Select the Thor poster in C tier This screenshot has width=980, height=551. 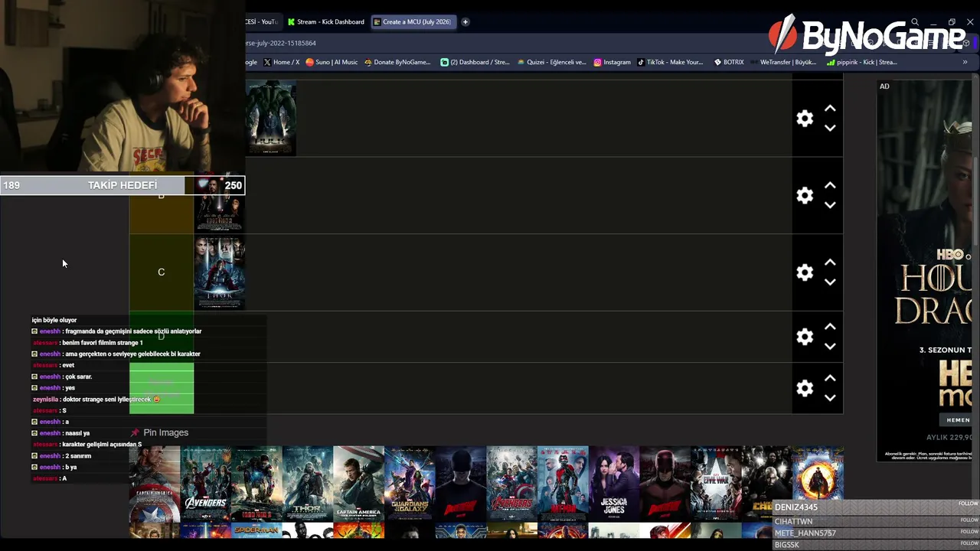[x=220, y=272]
